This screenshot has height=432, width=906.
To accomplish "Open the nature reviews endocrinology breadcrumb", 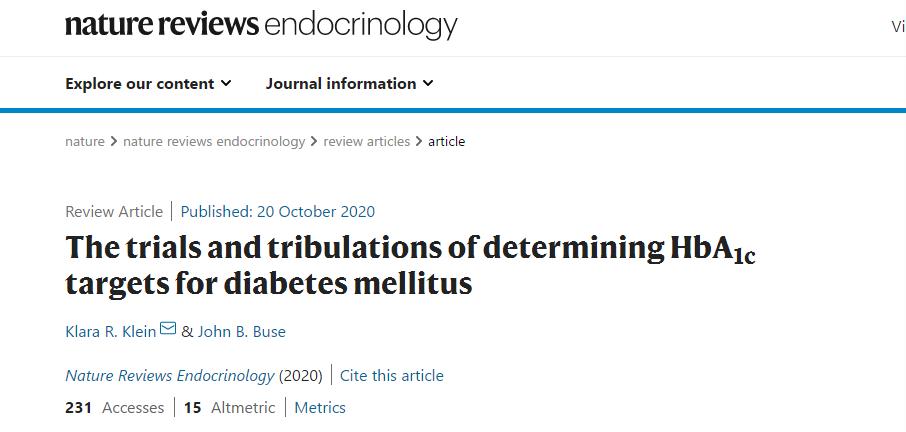I will [214, 141].
